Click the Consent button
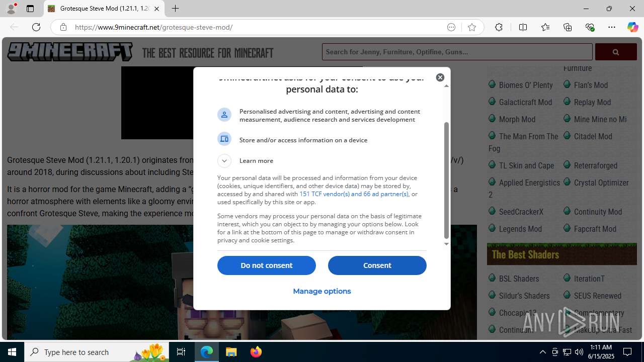 [377, 265]
